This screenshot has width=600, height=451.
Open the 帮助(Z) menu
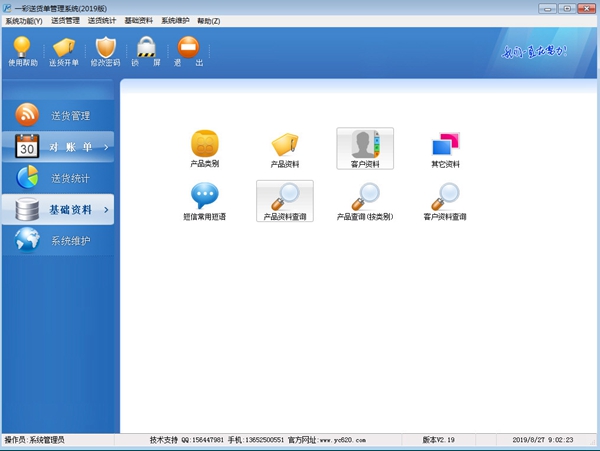(x=208, y=20)
